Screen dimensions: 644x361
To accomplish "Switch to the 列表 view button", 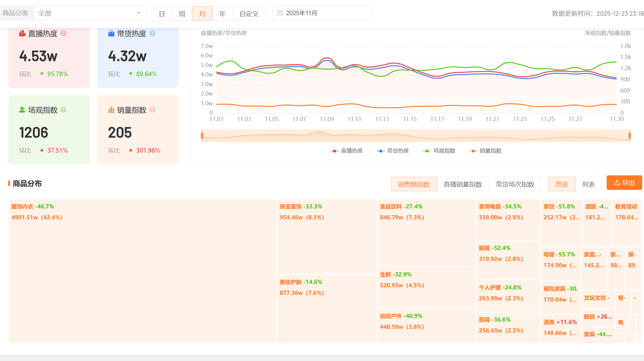I will click(x=588, y=184).
